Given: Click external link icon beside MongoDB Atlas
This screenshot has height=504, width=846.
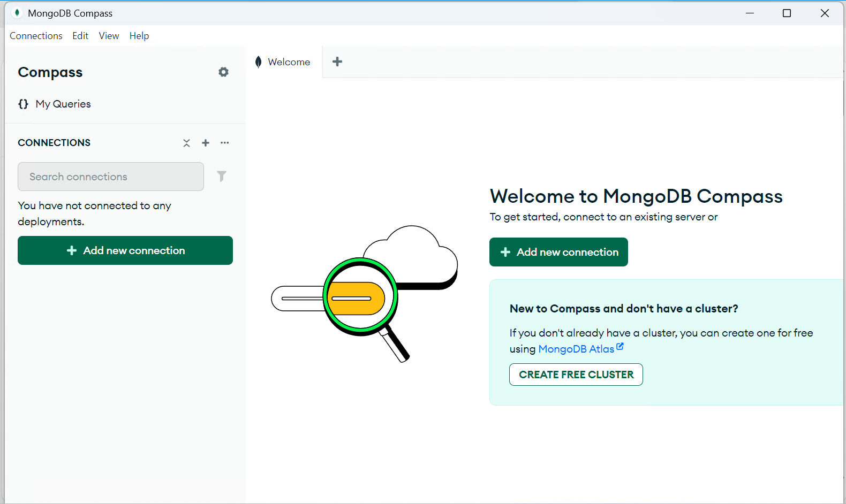Looking at the screenshot, I should point(620,347).
